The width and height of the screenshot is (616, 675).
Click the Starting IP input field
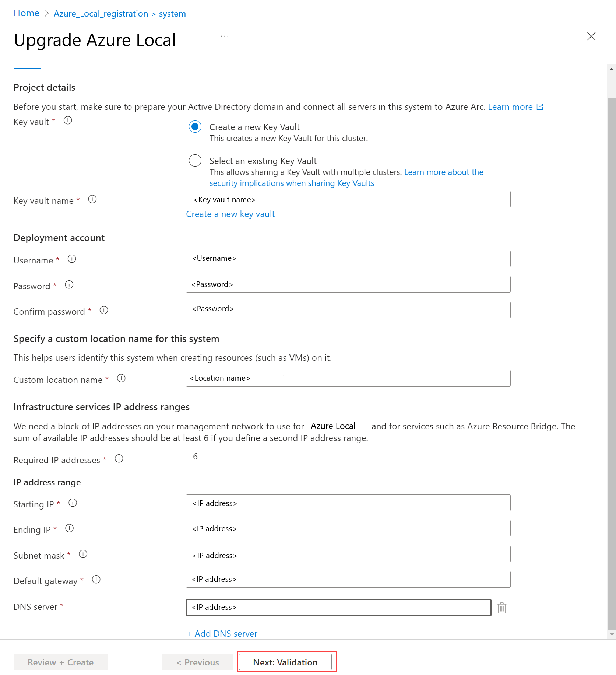click(x=348, y=503)
